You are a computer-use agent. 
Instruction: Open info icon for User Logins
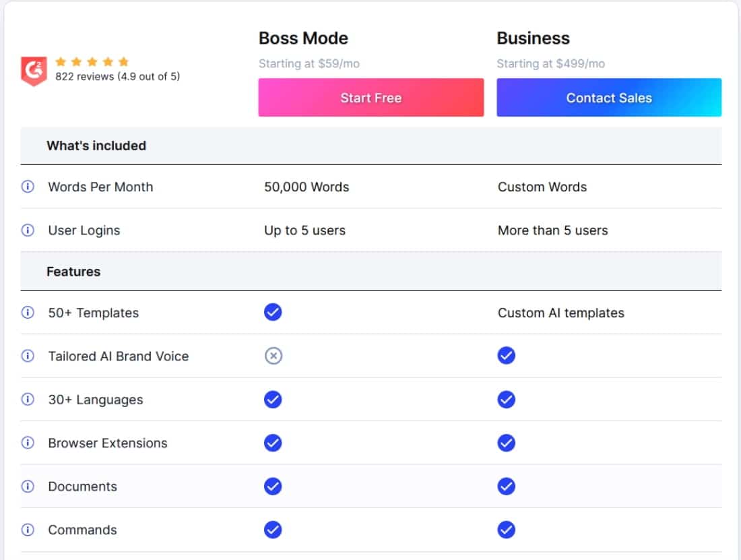point(28,230)
